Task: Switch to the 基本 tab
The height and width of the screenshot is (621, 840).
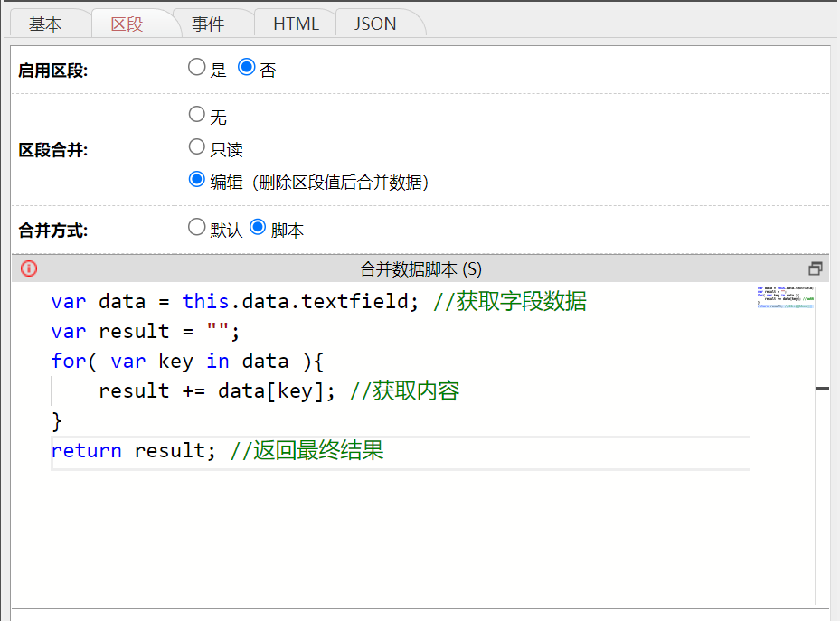Action: [x=45, y=24]
